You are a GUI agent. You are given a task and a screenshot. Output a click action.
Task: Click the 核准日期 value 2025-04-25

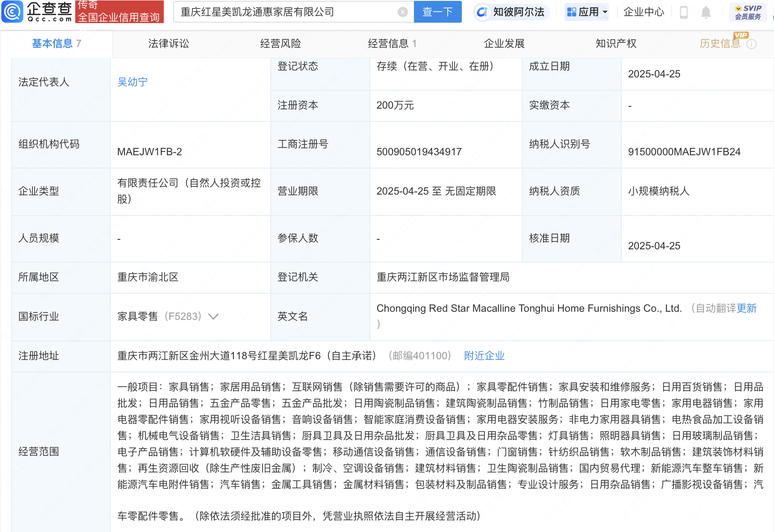[x=654, y=246]
